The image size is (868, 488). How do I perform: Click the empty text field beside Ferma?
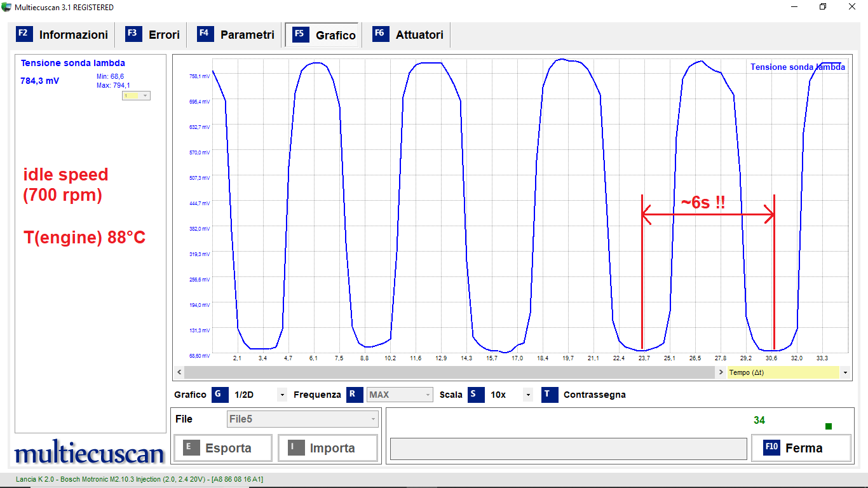pos(568,449)
